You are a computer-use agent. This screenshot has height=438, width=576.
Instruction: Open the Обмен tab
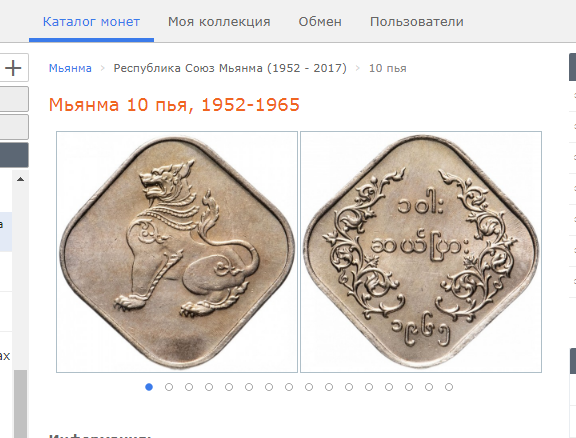click(x=320, y=22)
